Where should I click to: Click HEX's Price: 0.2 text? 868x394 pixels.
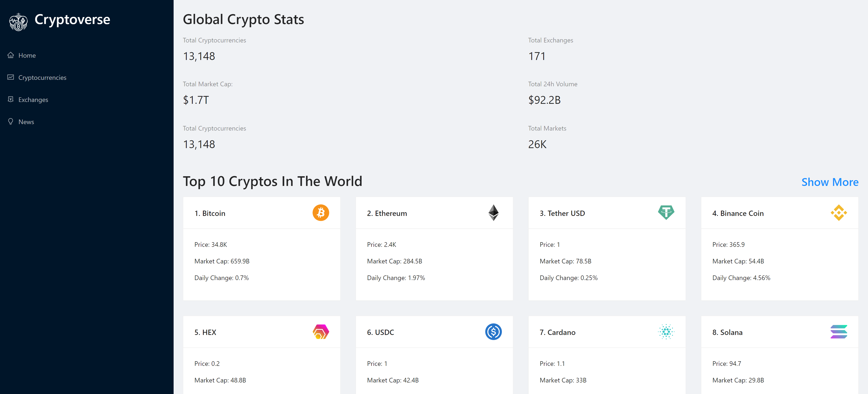[x=207, y=364]
